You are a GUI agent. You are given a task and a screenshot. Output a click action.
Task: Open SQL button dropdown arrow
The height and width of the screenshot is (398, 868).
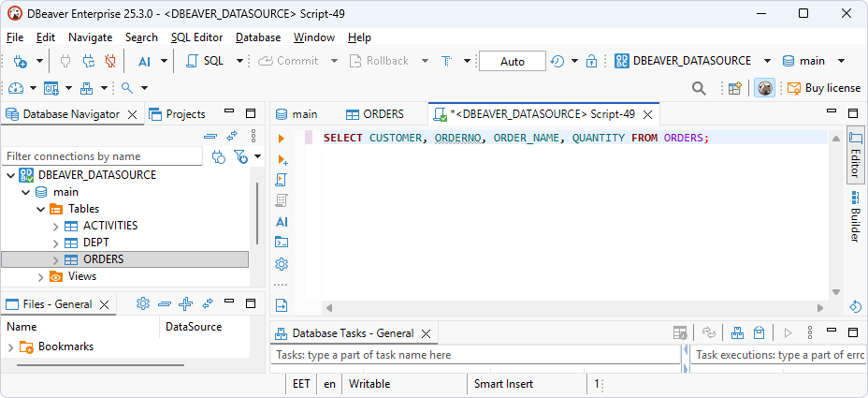[239, 61]
